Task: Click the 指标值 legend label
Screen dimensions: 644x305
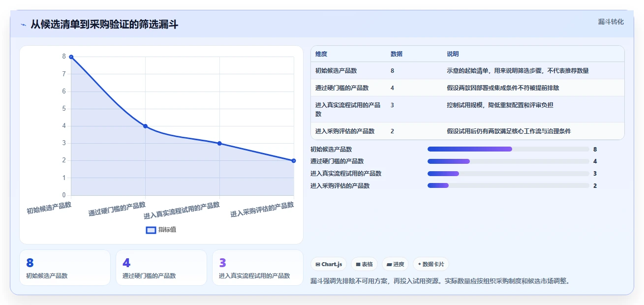Action: (167, 230)
